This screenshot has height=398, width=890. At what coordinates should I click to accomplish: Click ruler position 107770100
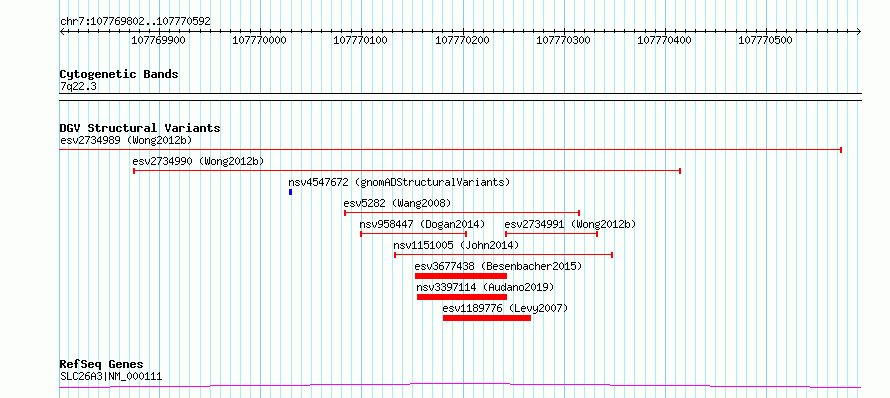360,40
